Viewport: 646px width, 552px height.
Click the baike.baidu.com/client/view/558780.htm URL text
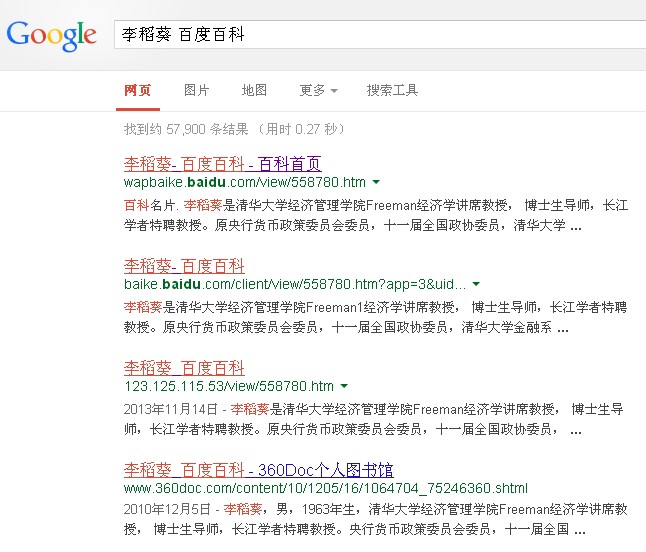pyautogui.click(x=295, y=284)
